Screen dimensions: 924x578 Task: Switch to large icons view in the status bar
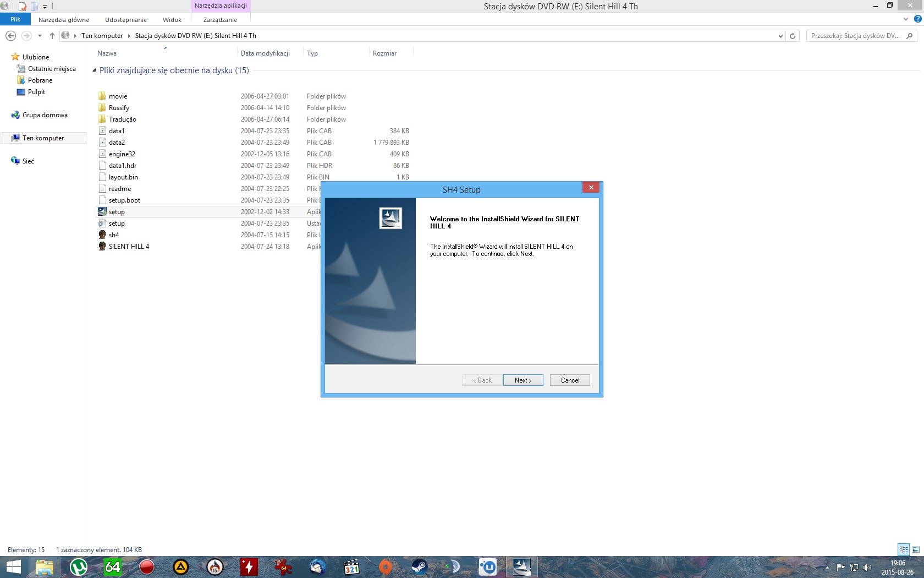[x=916, y=549]
